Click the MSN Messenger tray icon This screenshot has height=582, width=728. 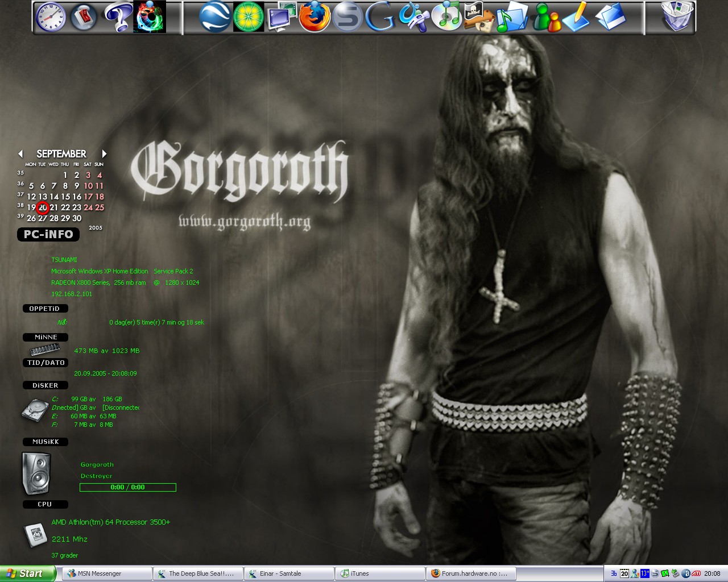click(635, 573)
